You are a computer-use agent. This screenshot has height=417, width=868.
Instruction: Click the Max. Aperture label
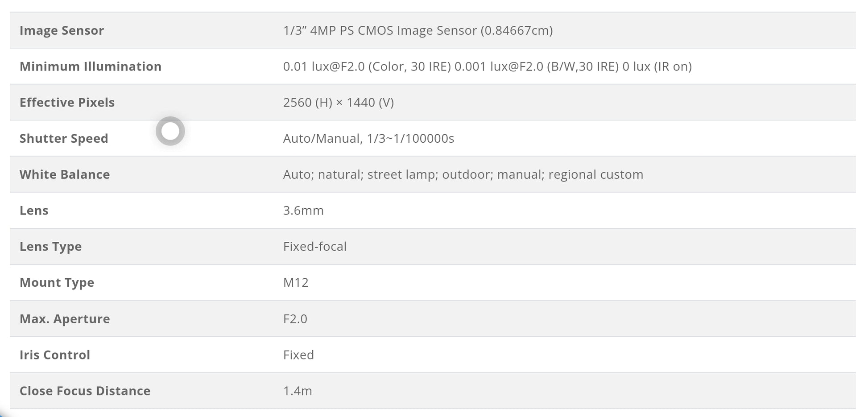(65, 319)
